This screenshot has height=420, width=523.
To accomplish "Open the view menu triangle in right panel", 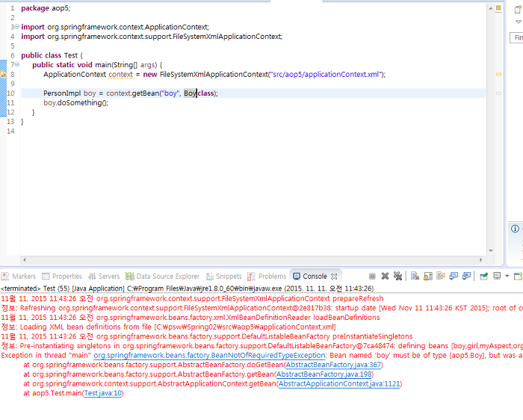I will coord(519,22).
